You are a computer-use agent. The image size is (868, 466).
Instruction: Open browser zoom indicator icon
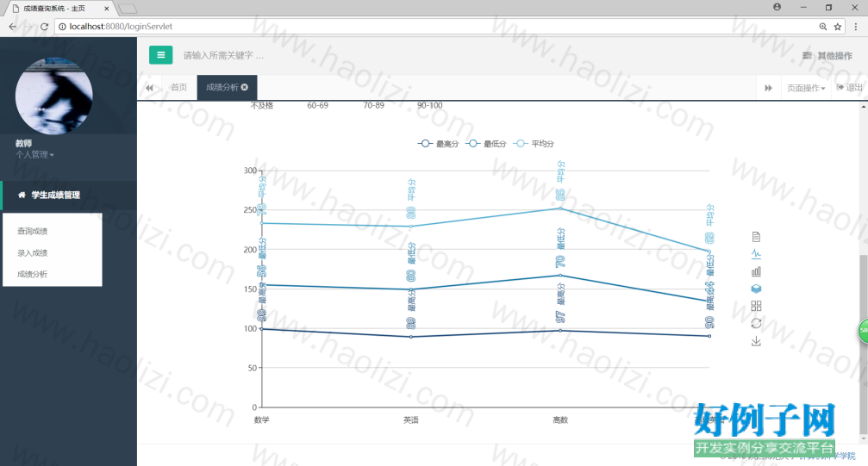click(x=823, y=27)
